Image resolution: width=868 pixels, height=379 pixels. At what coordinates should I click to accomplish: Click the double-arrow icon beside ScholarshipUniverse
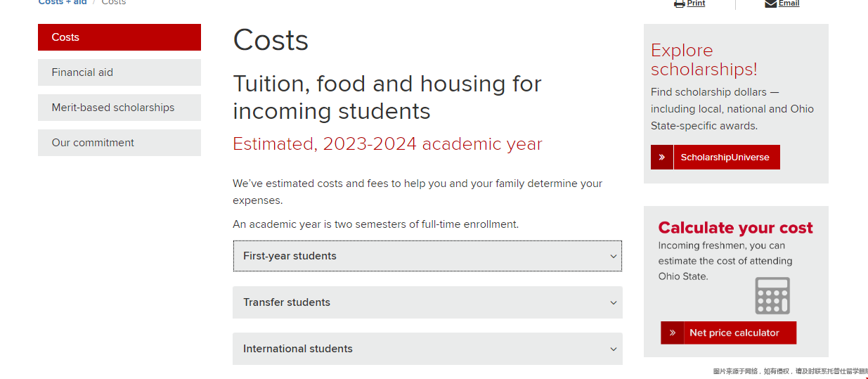click(662, 158)
